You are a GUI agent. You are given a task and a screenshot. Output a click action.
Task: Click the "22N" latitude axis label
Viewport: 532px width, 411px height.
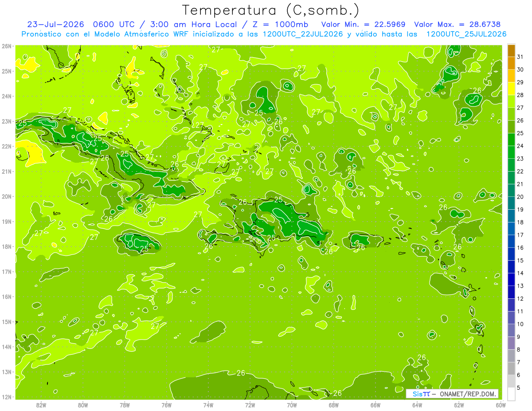(x=7, y=146)
